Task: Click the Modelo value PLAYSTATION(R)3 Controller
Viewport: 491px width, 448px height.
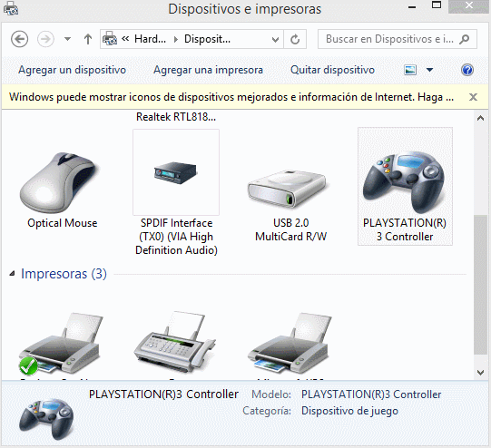Action: tap(371, 394)
